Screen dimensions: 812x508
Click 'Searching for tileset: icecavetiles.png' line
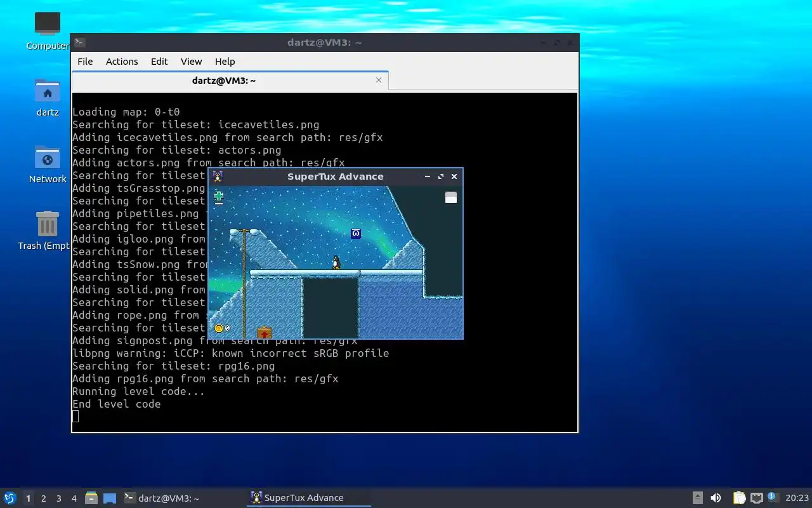pos(196,124)
